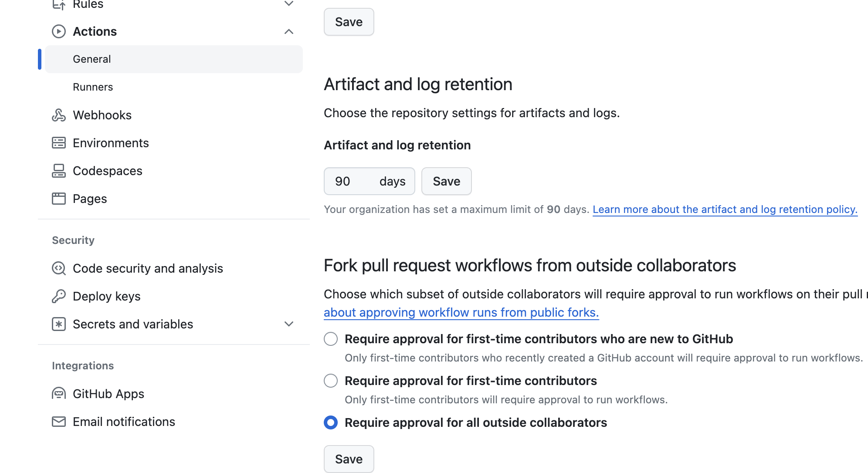868x473 pixels.
Task: Collapse the Actions section chevron
Action: [x=289, y=31]
